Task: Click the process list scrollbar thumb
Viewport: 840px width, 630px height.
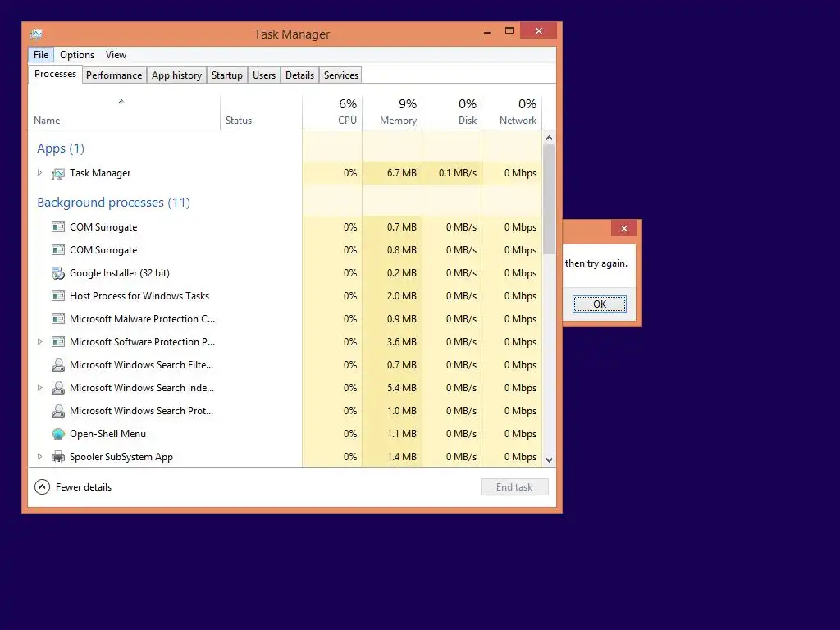Action: [549, 199]
